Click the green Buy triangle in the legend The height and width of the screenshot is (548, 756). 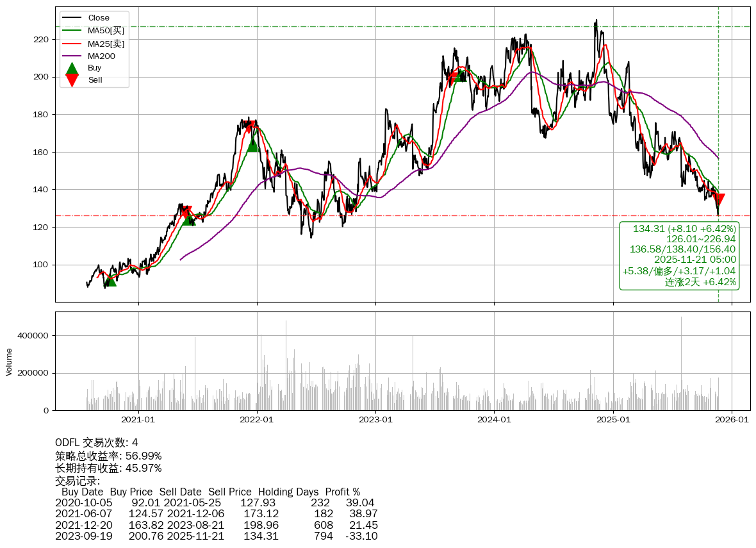(x=72, y=68)
